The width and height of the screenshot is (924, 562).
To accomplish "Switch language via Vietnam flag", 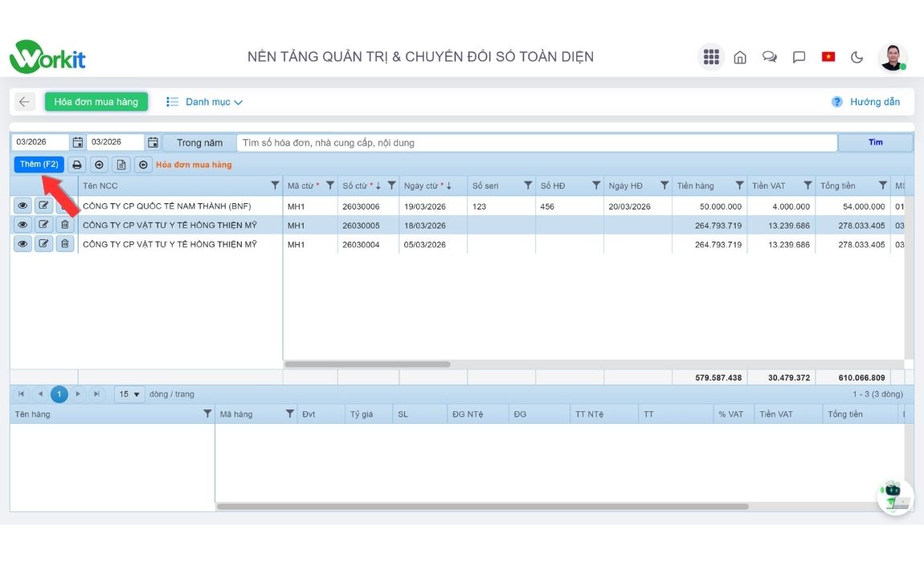I will [x=828, y=57].
